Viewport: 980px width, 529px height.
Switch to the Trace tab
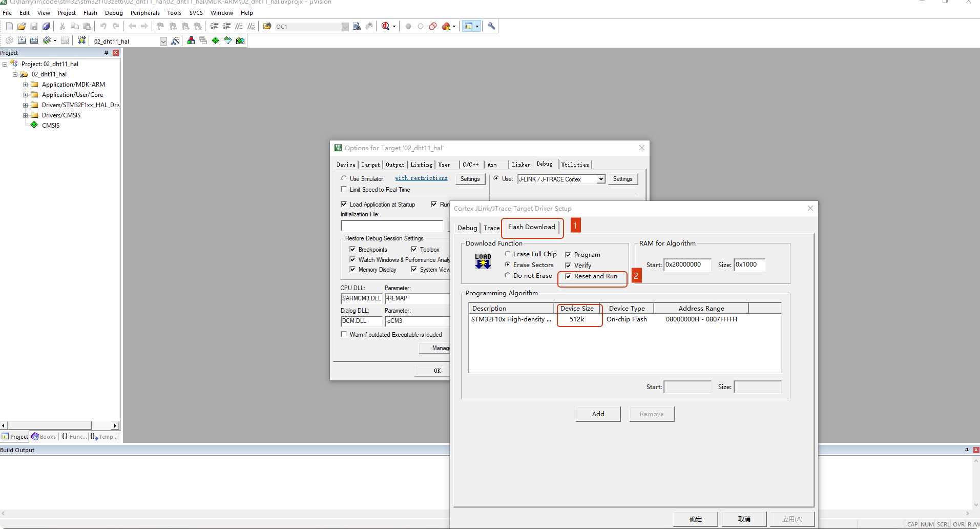pos(491,228)
